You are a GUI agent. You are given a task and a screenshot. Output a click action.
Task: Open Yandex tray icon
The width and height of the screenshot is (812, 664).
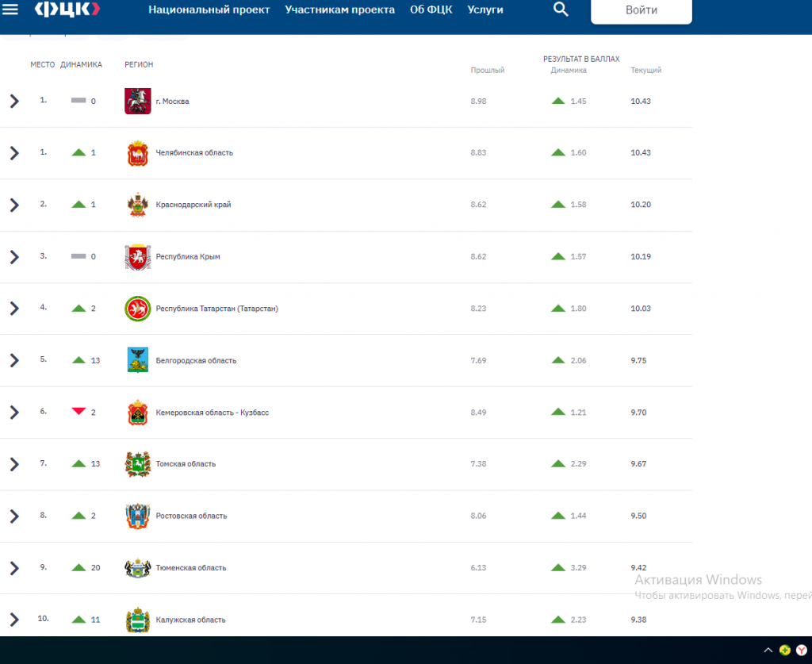click(802, 650)
